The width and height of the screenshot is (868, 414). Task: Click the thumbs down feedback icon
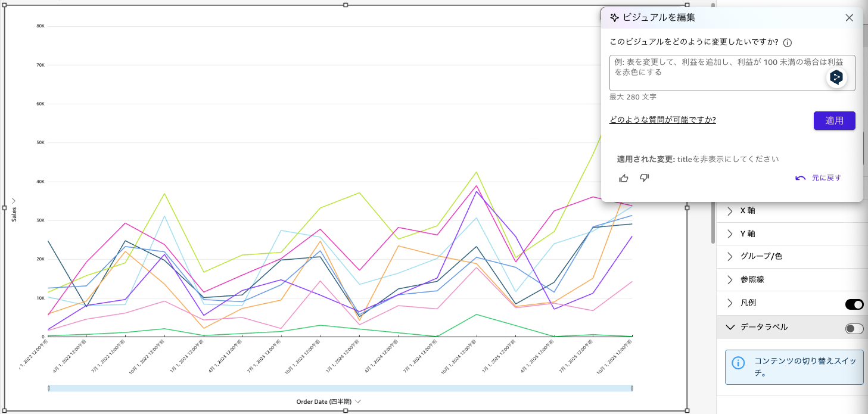[644, 178]
